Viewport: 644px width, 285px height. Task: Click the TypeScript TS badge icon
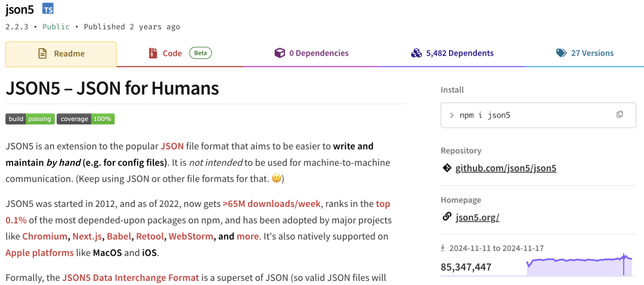tap(48, 9)
